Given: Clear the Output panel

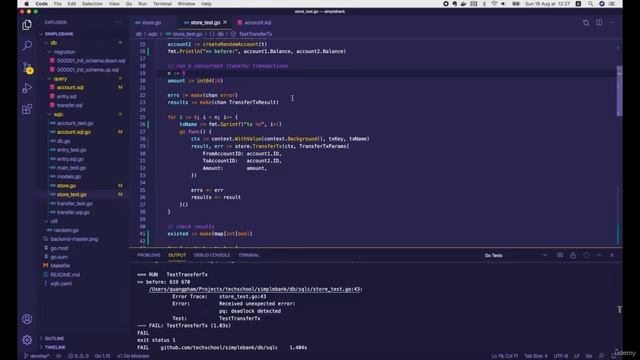Looking at the screenshot, I should tap(560, 255).
